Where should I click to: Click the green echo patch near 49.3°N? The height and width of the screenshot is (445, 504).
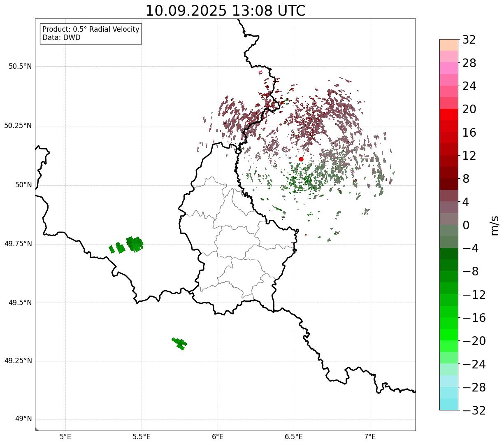179,343
